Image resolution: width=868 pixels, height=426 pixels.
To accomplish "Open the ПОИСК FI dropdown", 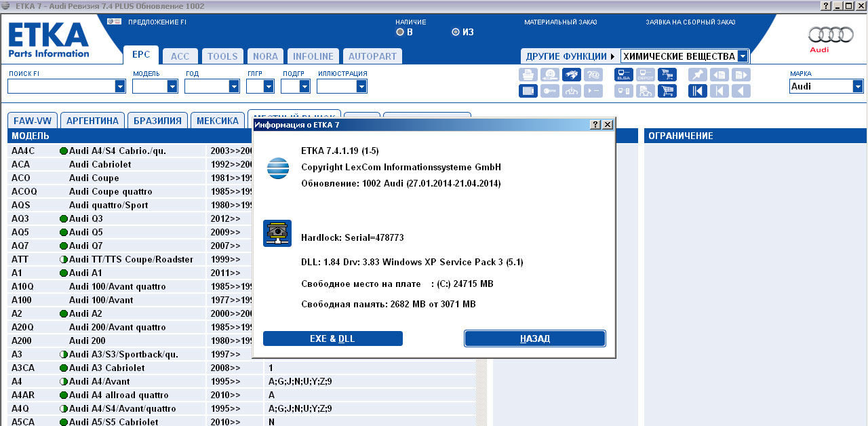I will coord(120,86).
